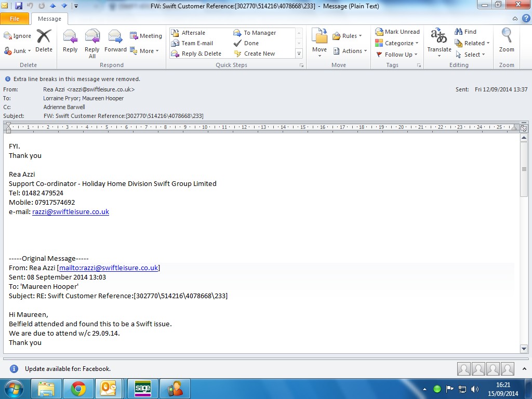Screen dimensions: 532x399
Task: Run the To Manager quick step
Action: (255, 33)
